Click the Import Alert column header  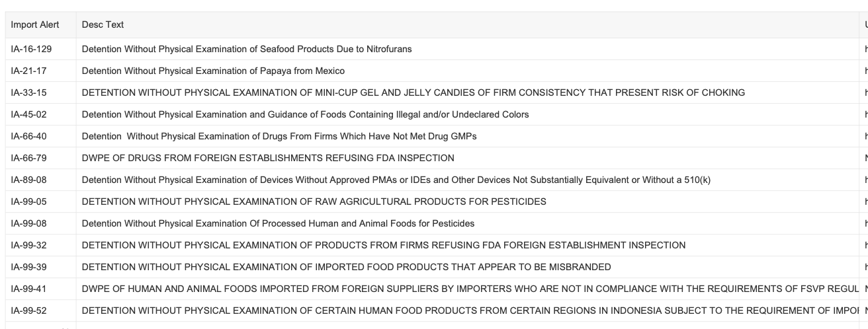(34, 25)
